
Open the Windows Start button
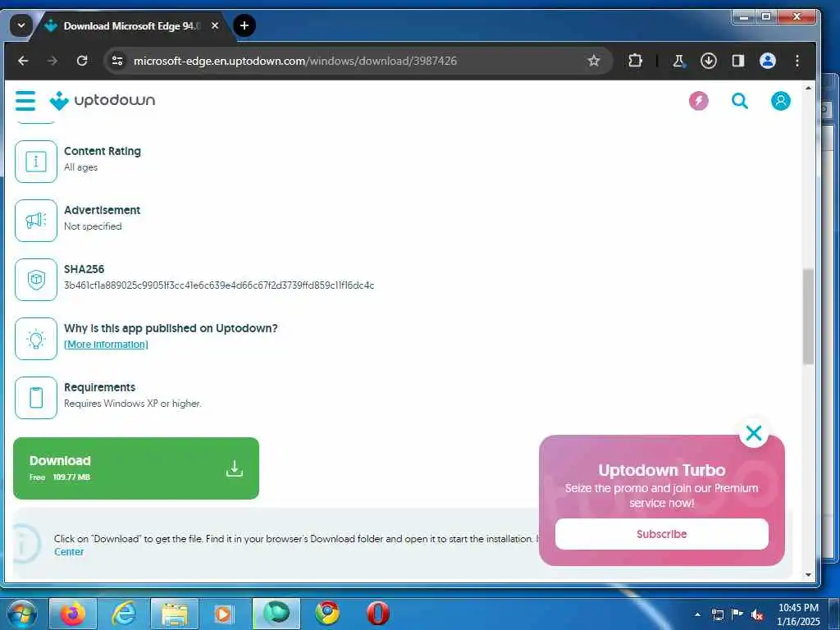pyautogui.click(x=22, y=614)
